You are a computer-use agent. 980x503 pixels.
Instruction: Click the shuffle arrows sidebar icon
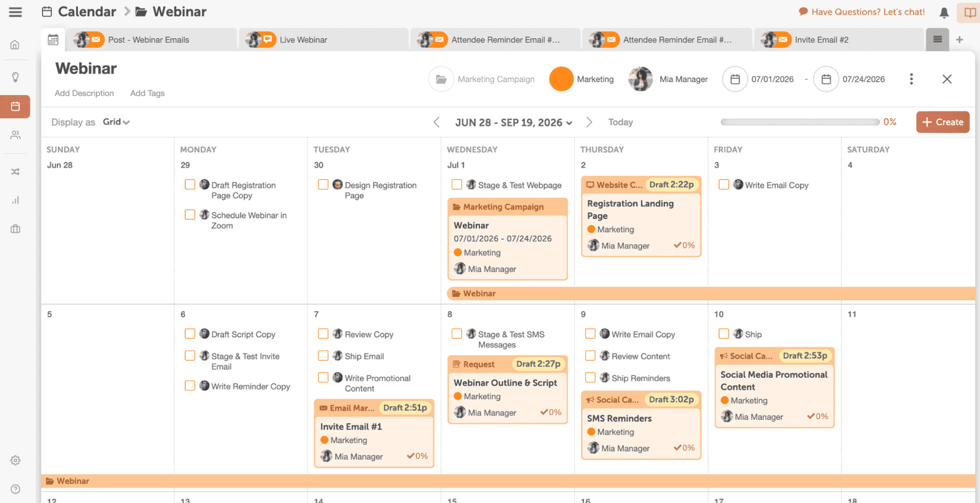[x=15, y=172]
